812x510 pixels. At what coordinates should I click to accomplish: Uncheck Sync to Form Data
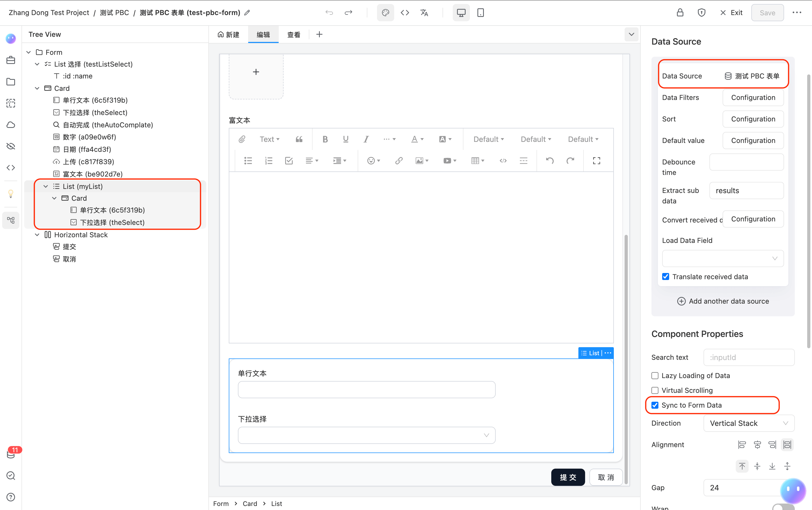pos(655,405)
